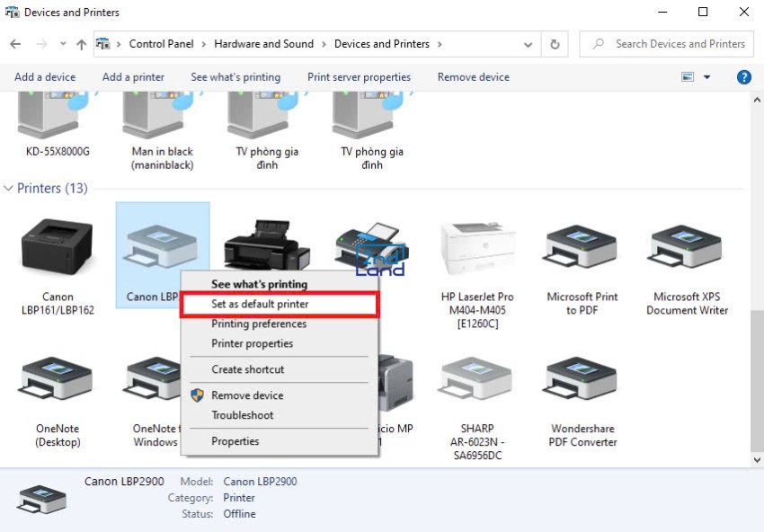Screen dimensions: 764x532
Task: Click the change view icon
Action: point(688,77)
